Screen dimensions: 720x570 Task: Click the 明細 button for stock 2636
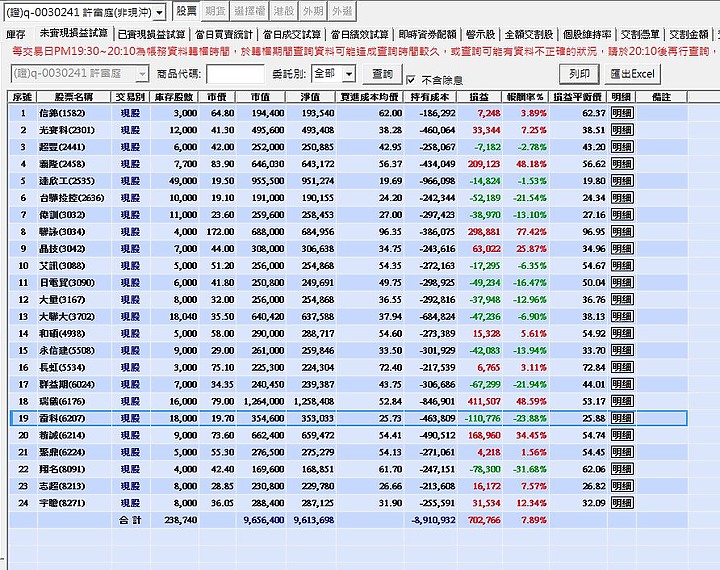[622, 198]
